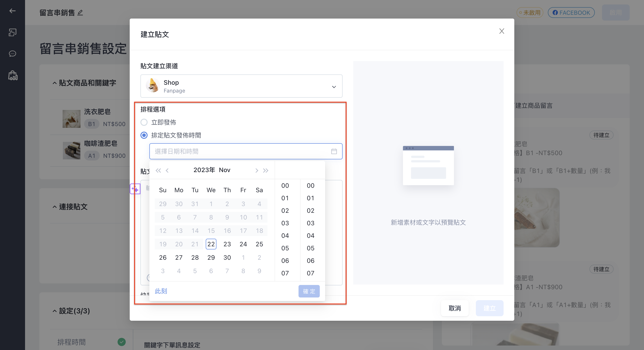Go to next month in calendar
The image size is (644, 350).
coord(256,170)
